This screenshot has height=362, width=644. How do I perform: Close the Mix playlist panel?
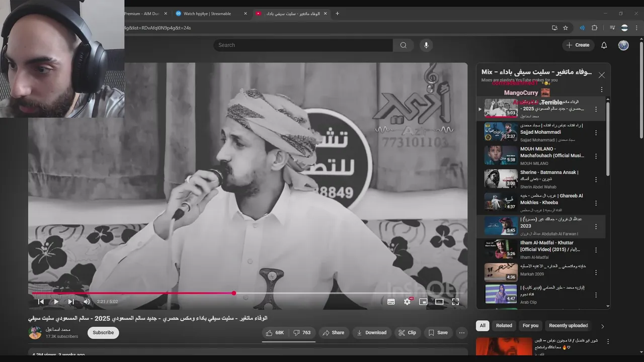point(601,75)
